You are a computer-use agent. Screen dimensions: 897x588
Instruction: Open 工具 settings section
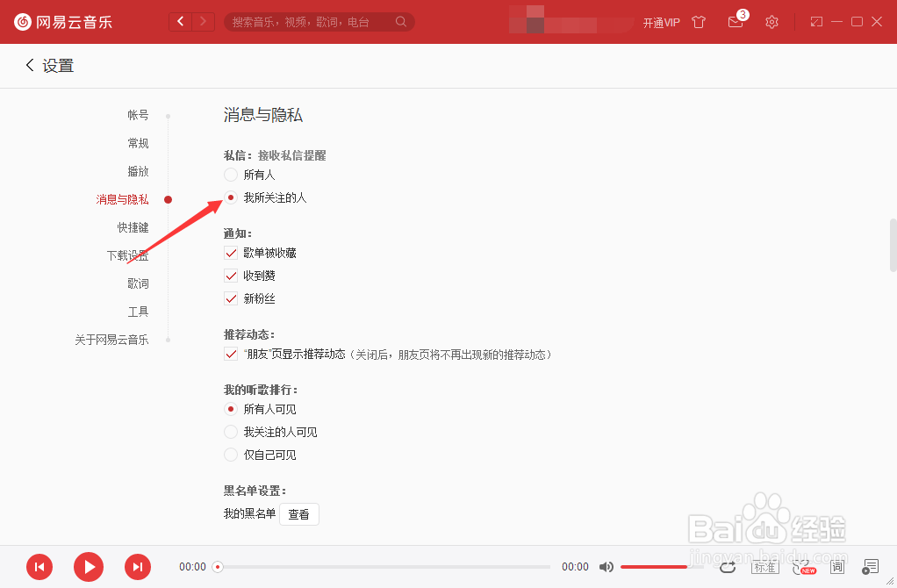click(138, 312)
